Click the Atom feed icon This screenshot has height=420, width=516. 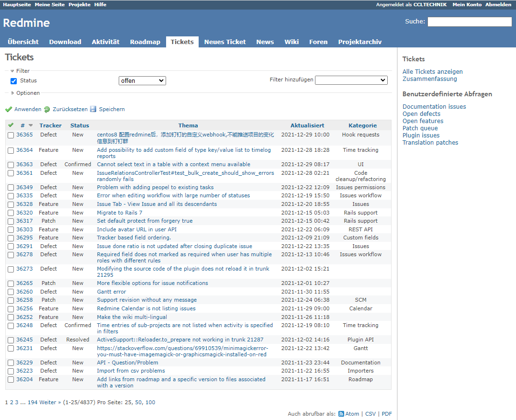click(x=341, y=414)
